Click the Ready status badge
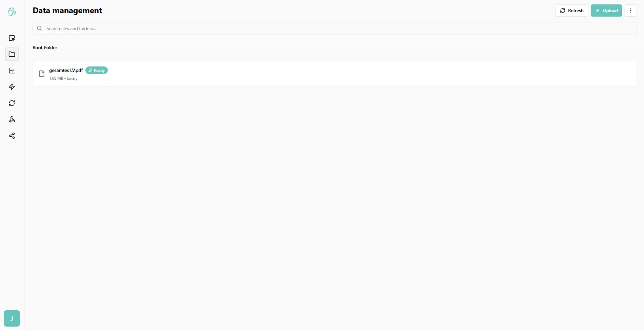The width and height of the screenshot is (644, 331). [97, 70]
